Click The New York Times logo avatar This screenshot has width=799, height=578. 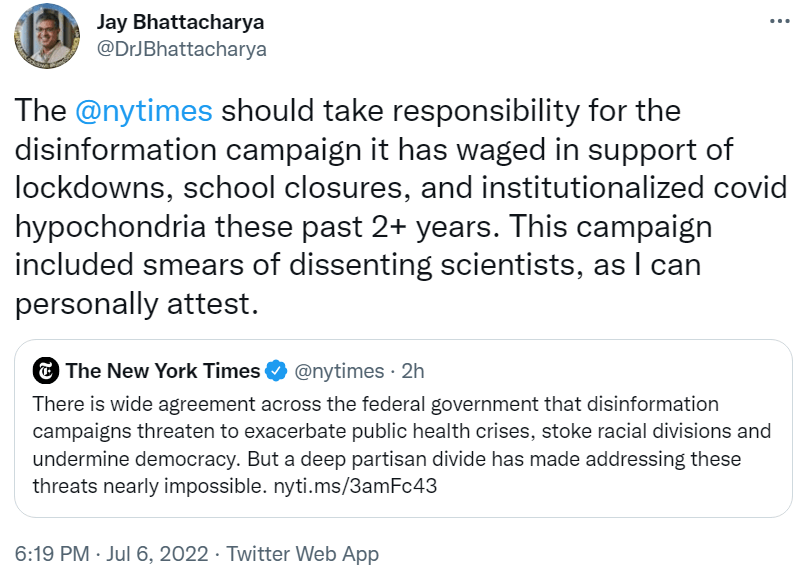[46, 371]
